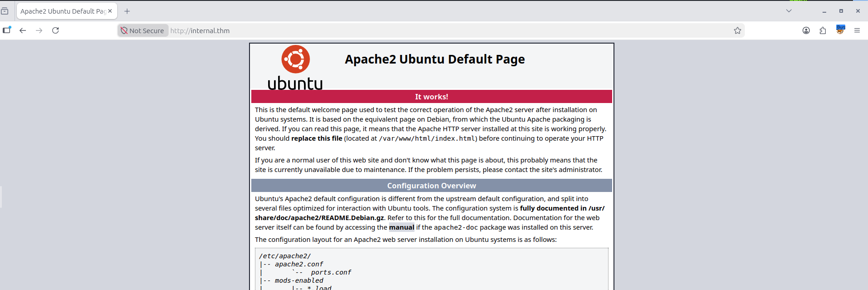868x290 pixels.
Task: Click the 'Apache2 Ubuntu Default Page' title
Action: click(x=435, y=59)
